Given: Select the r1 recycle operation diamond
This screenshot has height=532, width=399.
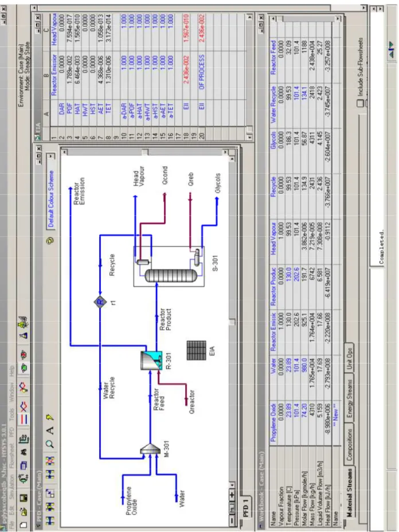Looking at the screenshot, I should pos(100,302).
